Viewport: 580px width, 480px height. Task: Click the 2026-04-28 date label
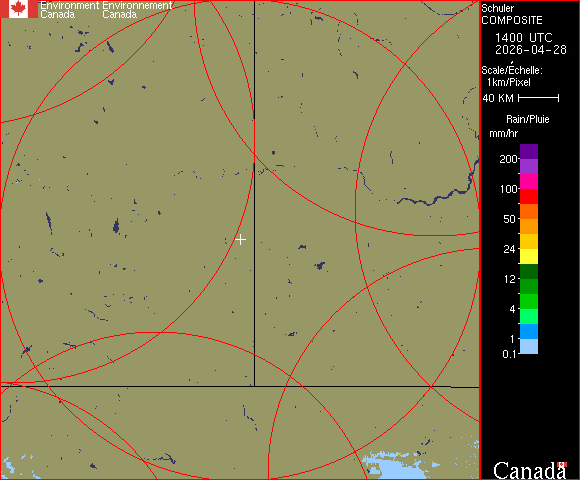tap(531, 50)
